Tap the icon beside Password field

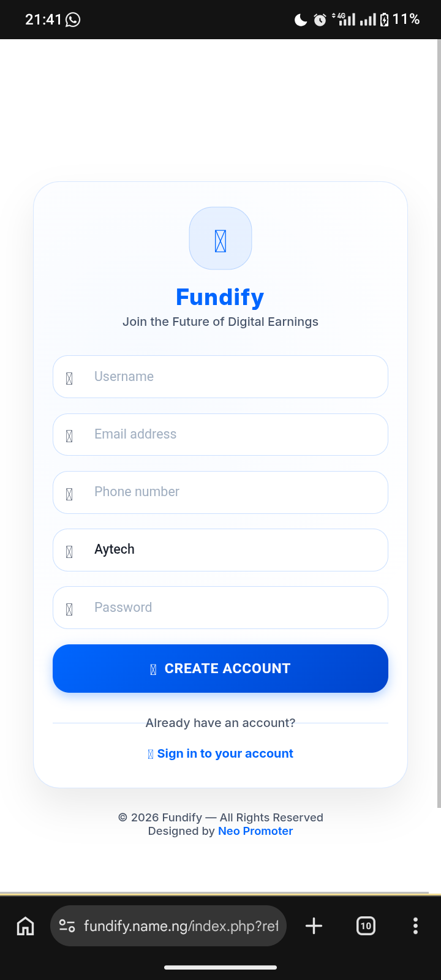(x=69, y=609)
